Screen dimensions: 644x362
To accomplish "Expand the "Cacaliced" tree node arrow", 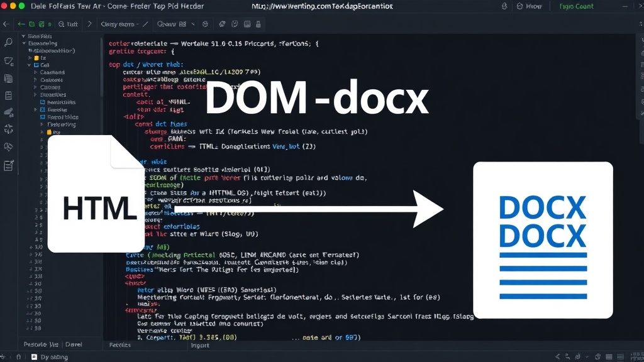I will (35, 72).
